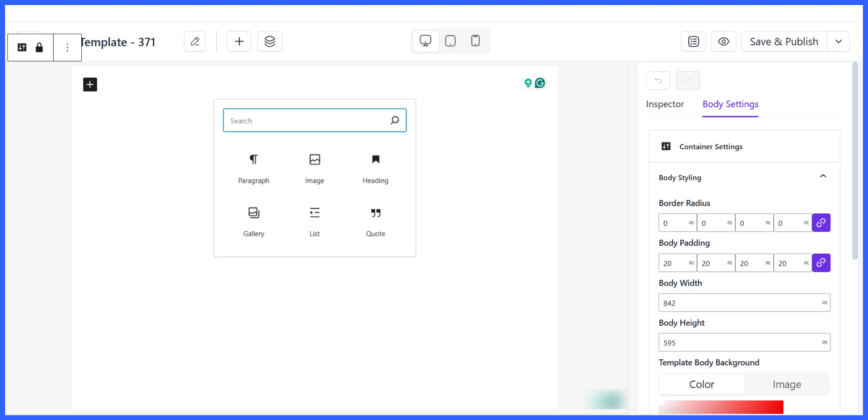Insert a Gallery block
Viewport: 868px width, 420px height.
coord(254,222)
